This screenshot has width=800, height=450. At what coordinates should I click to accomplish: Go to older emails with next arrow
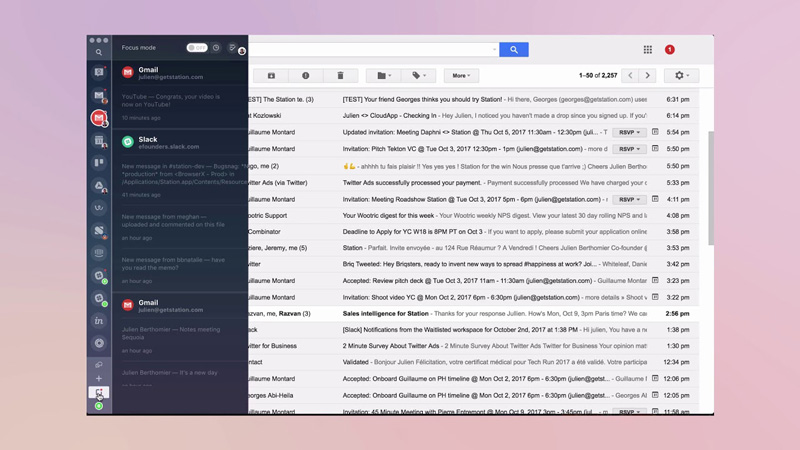tap(647, 76)
